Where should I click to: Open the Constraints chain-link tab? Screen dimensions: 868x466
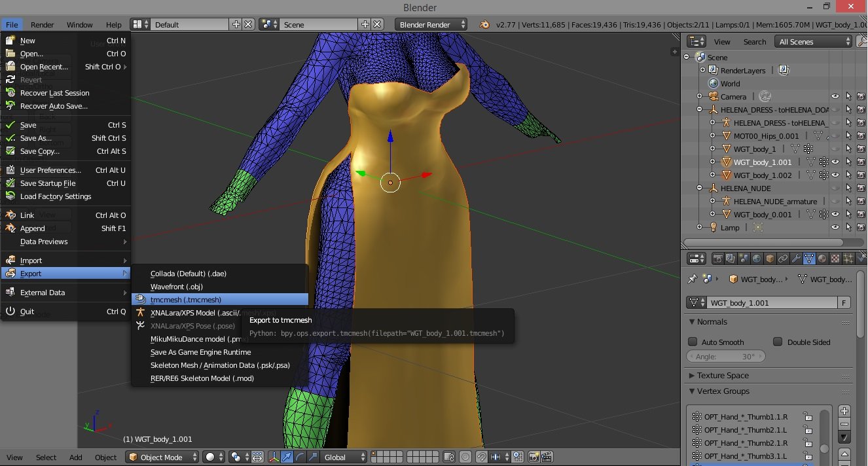[783, 259]
